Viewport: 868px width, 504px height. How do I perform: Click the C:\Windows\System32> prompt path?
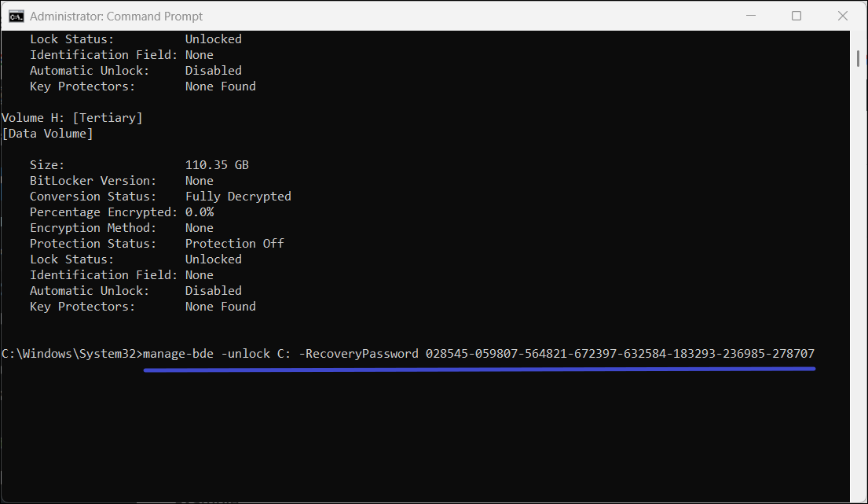[x=71, y=354]
